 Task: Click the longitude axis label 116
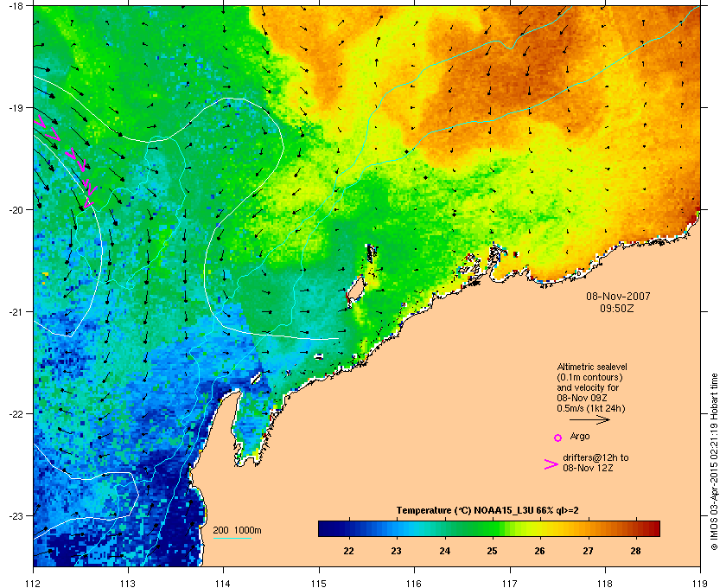[414, 584]
